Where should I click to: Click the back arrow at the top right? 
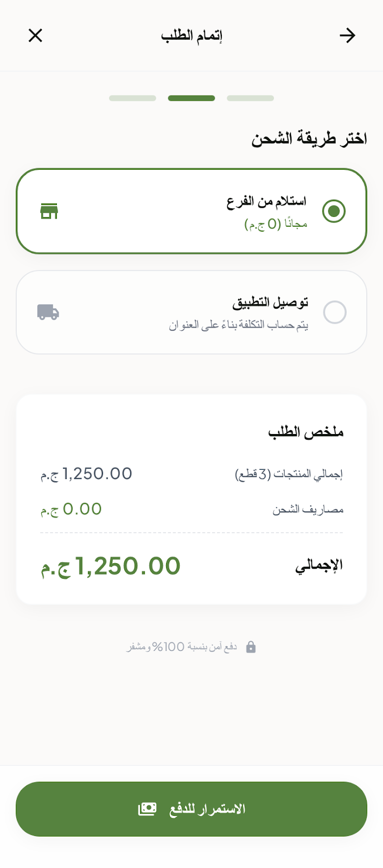348,35
